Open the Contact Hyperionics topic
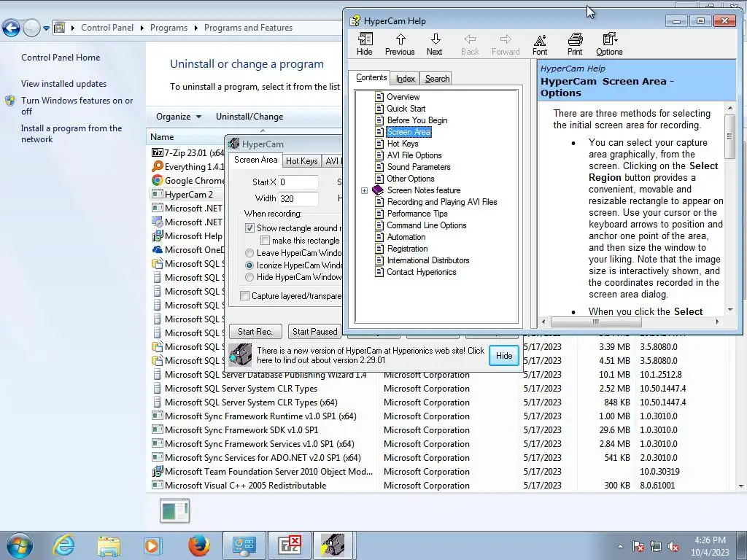747x560 pixels. tap(421, 272)
